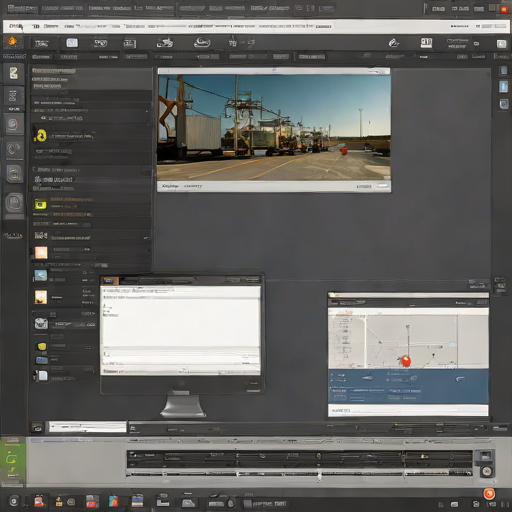Click the round orange button at bottom right
Viewport: 512px width, 512px height.
point(489,493)
